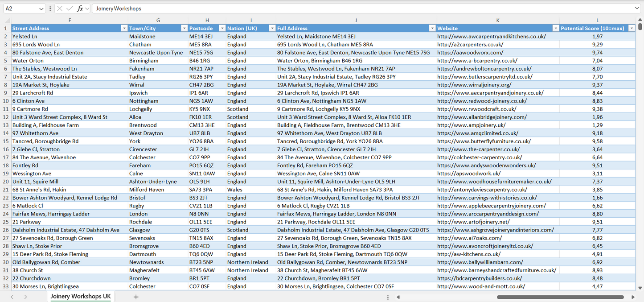Expand the Name Box dropdown arrow

(x=41, y=8)
